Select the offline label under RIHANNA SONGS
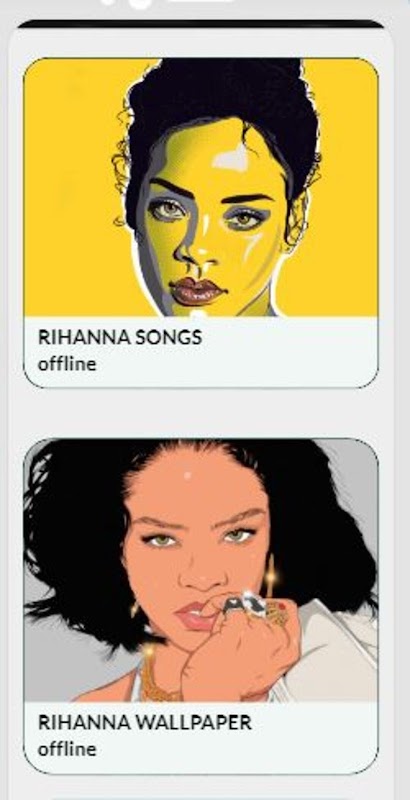Image resolution: width=410 pixels, height=800 pixels. pos(67,364)
